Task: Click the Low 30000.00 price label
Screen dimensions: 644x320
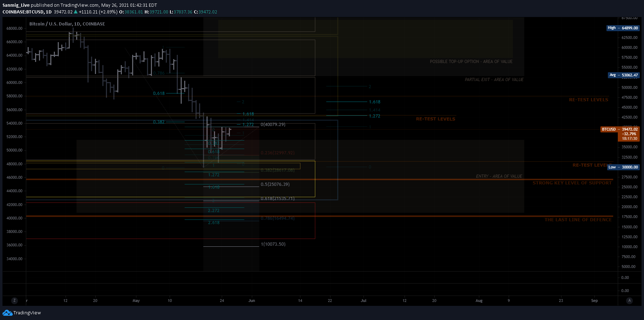Action: 623,167
